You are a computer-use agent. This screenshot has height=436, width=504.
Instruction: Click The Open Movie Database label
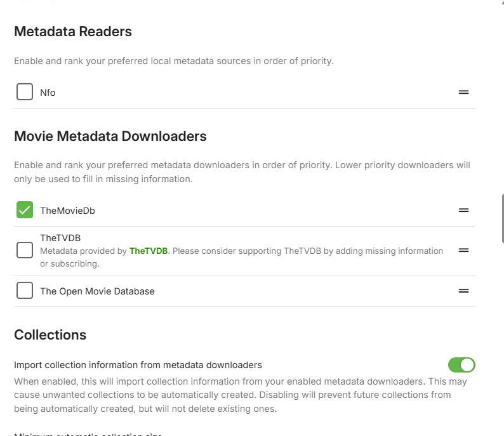[x=97, y=291]
